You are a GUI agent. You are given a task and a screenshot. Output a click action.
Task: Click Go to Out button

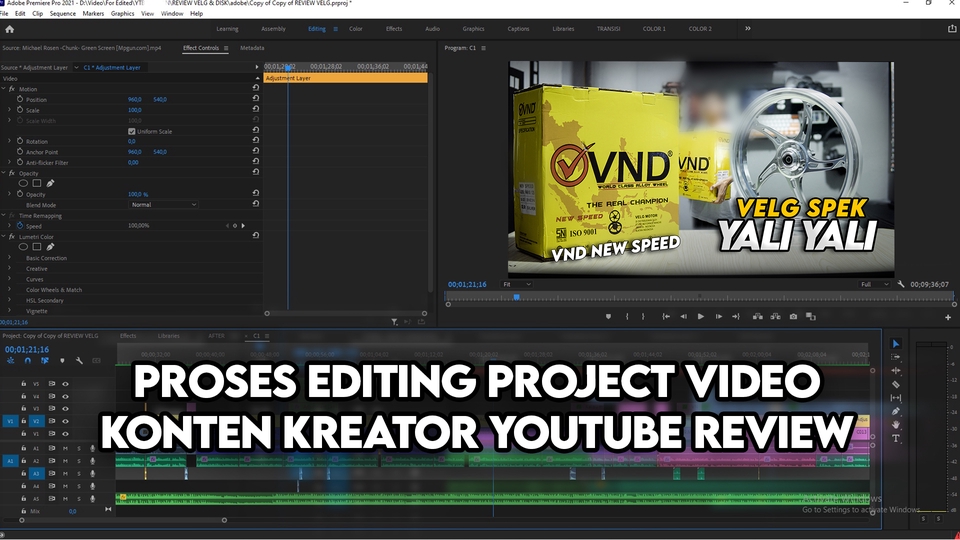click(736, 317)
